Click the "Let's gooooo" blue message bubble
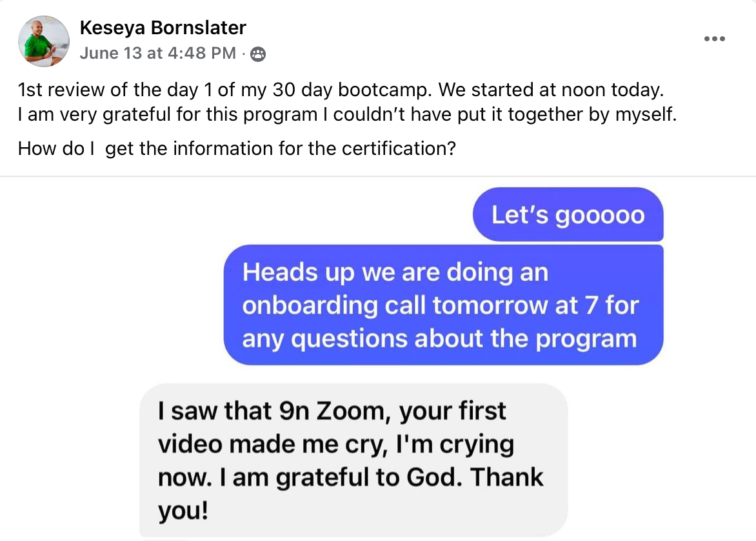 click(568, 214)
